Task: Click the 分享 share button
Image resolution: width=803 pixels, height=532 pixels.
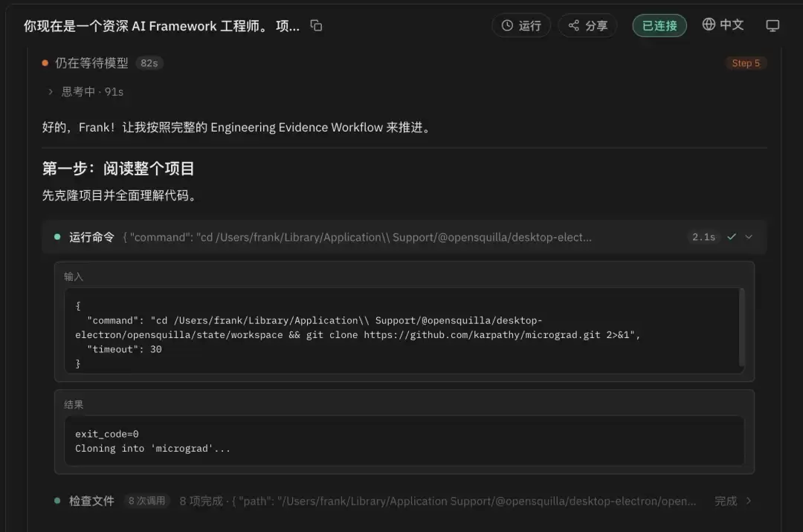Action: click(588, 25)
